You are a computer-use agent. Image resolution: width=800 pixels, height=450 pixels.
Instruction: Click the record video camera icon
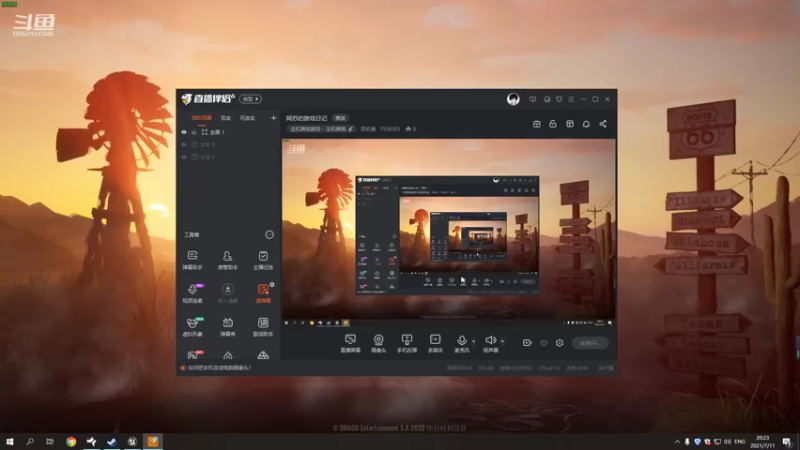point(527,343)
